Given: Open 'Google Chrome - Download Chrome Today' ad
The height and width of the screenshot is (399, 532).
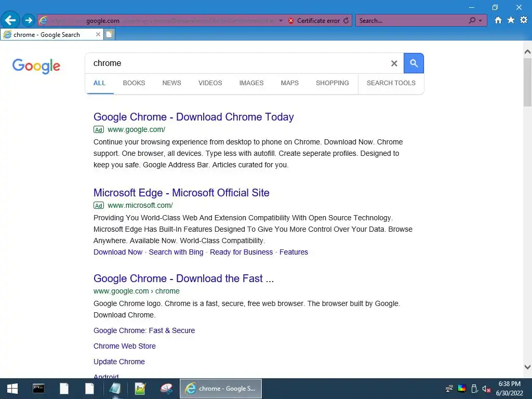Looking at the screenshot, I should pos(194,117).
